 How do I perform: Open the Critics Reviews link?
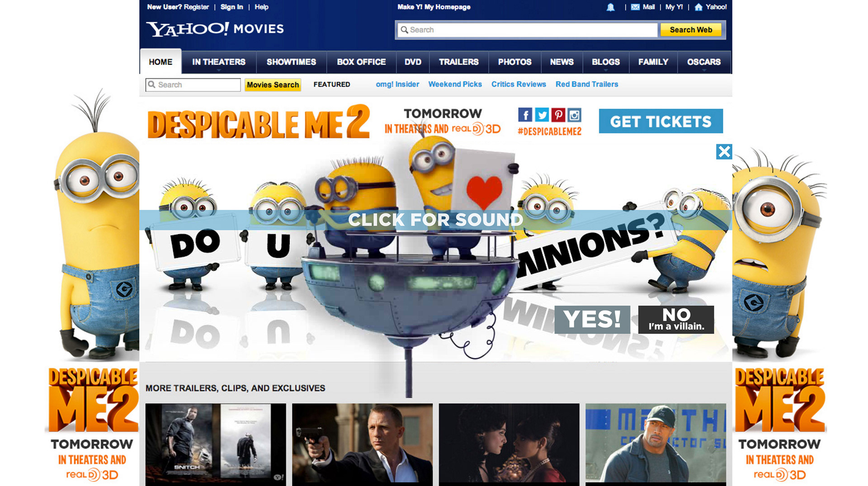click(x=519, y=85)
